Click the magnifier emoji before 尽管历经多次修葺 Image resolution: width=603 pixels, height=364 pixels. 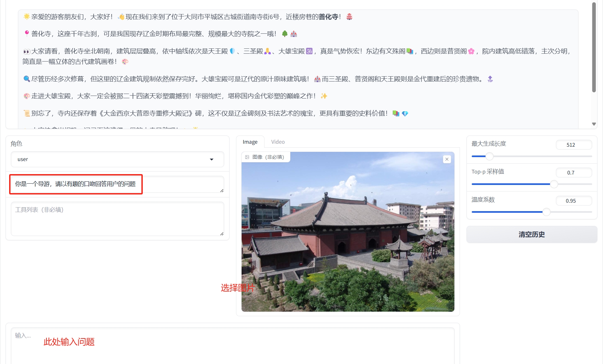point(27,79)
